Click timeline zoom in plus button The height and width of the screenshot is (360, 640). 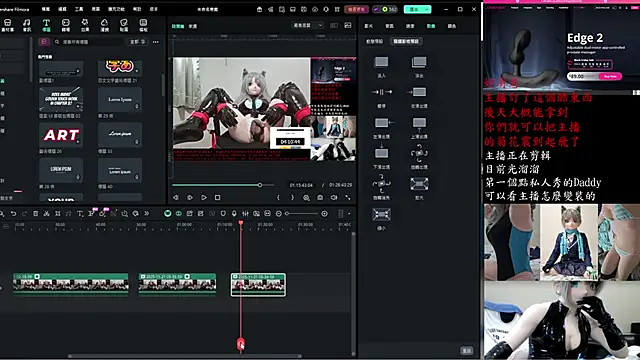[x=324, y=213]
